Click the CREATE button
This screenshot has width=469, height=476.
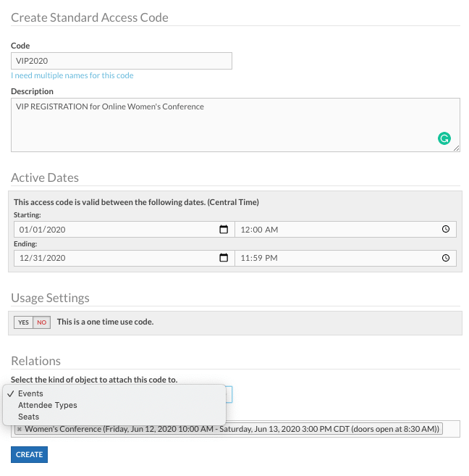pyautogui.click(x=29, y=454)
